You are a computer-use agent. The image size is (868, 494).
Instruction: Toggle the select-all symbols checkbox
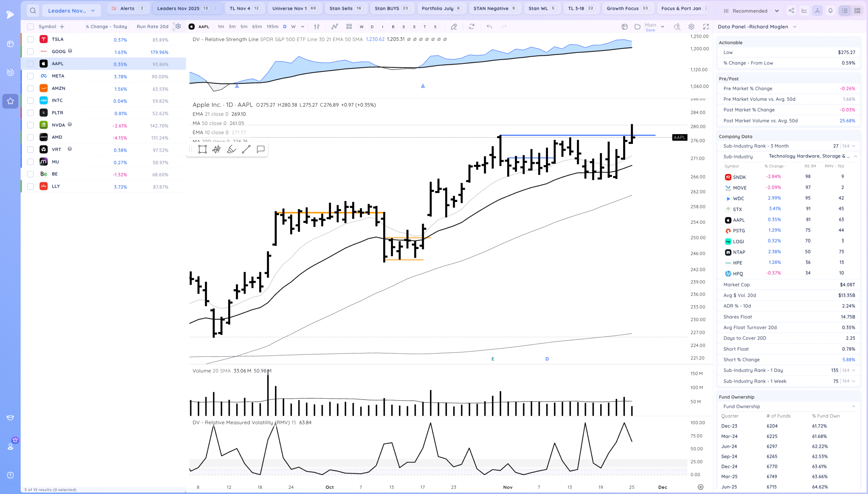pyautogui.click(x=31, y=26)
